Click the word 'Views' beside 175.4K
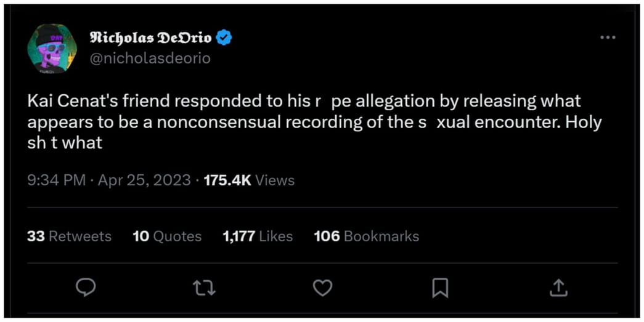 coord(275,180)
